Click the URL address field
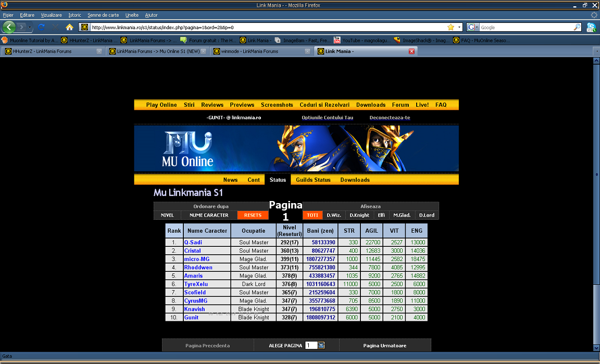 point(268,27)
